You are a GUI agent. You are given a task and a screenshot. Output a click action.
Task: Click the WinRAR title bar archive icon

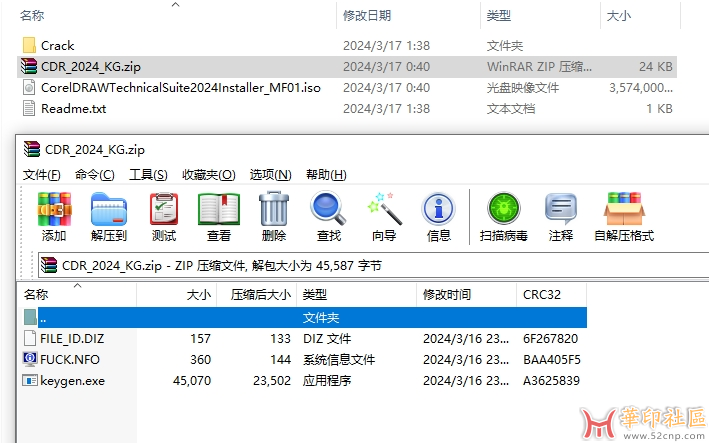tap(32, 149)
